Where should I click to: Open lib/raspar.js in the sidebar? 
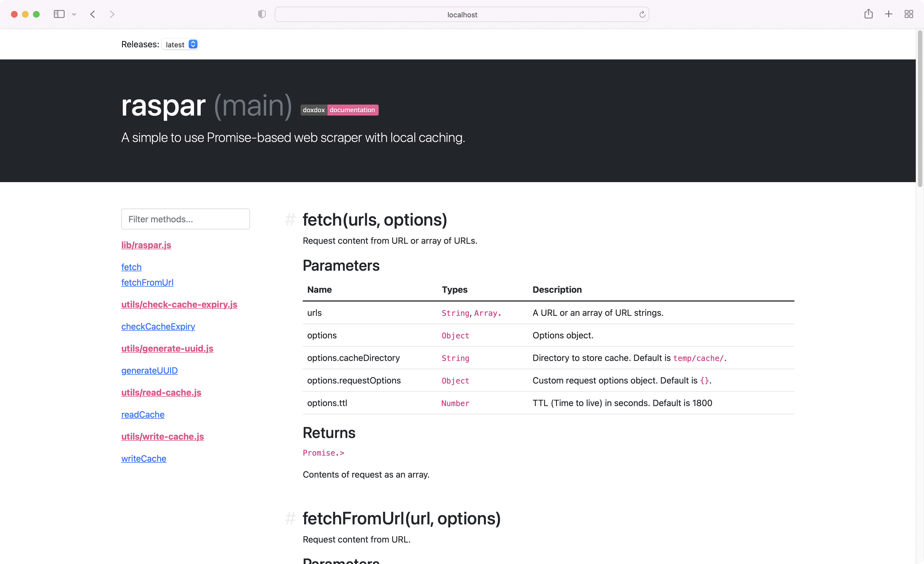point(146,245)
